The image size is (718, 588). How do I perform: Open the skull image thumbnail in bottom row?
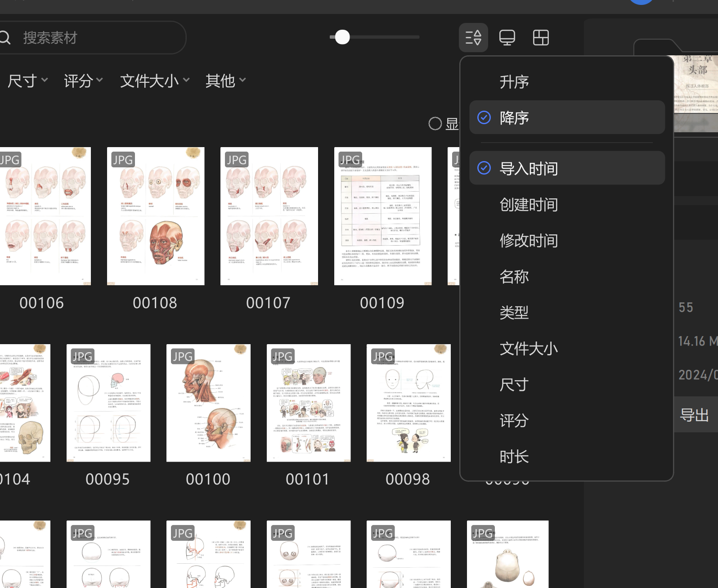click(x=508, y=554)
